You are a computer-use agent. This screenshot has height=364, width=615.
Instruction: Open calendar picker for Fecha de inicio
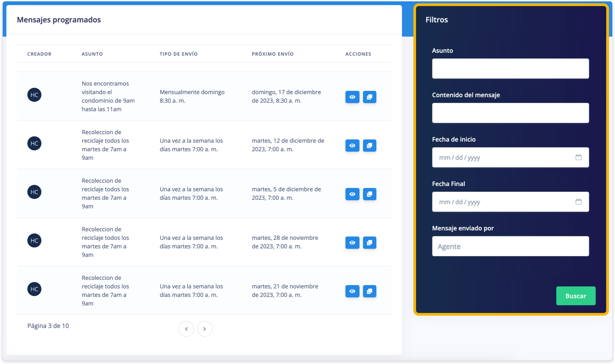pyautogui.click(x=578, y=157)
